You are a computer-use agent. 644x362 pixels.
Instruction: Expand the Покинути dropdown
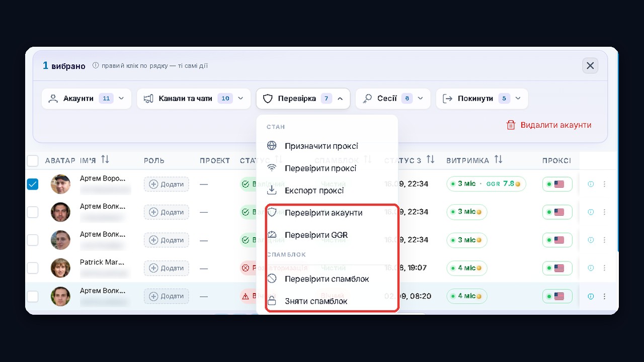482,99
